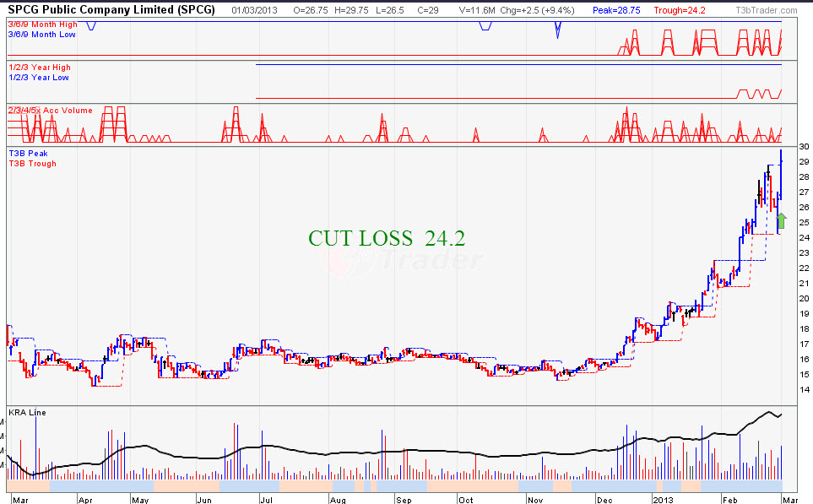Click the Jul month axis label
Image resolution: width=813 pixels, height=504 pixels.
[x=266, y=500]
